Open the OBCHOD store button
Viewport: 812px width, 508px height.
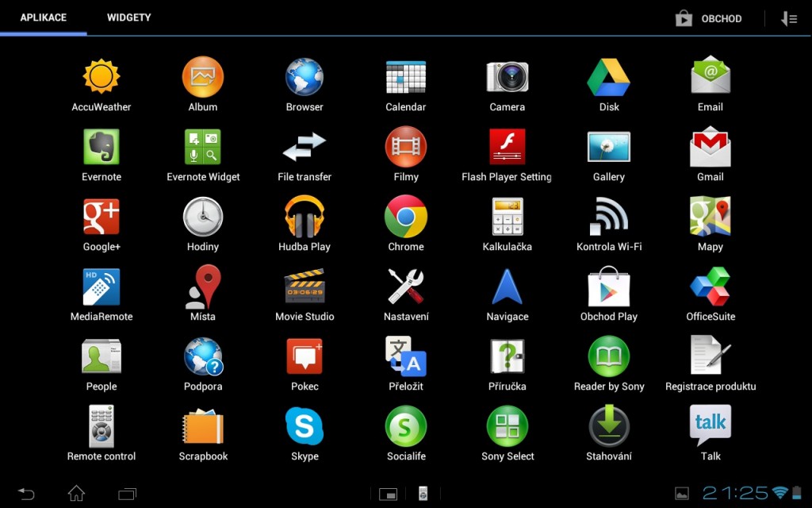pyautogui.click(x=708, y=19)
